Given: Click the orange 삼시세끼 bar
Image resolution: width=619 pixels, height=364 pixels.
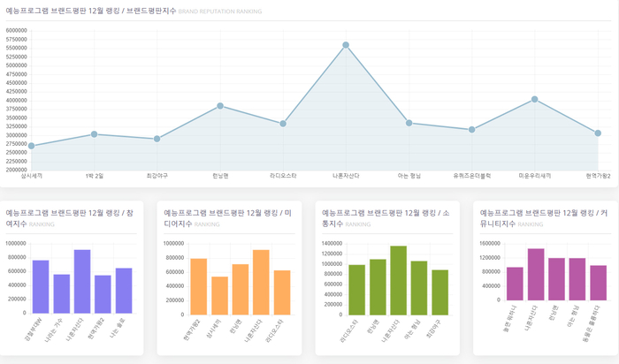Looking at the screenshot, I should point(219,296).
